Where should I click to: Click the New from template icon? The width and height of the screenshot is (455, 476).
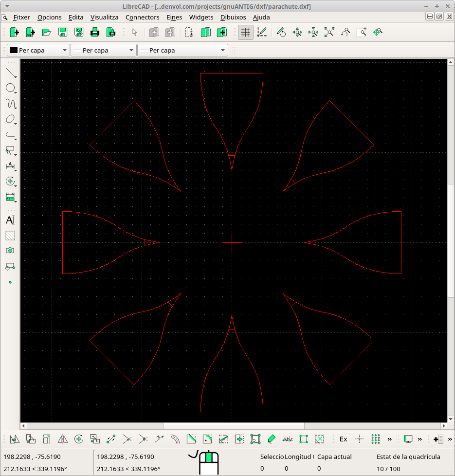pos(30,32)
